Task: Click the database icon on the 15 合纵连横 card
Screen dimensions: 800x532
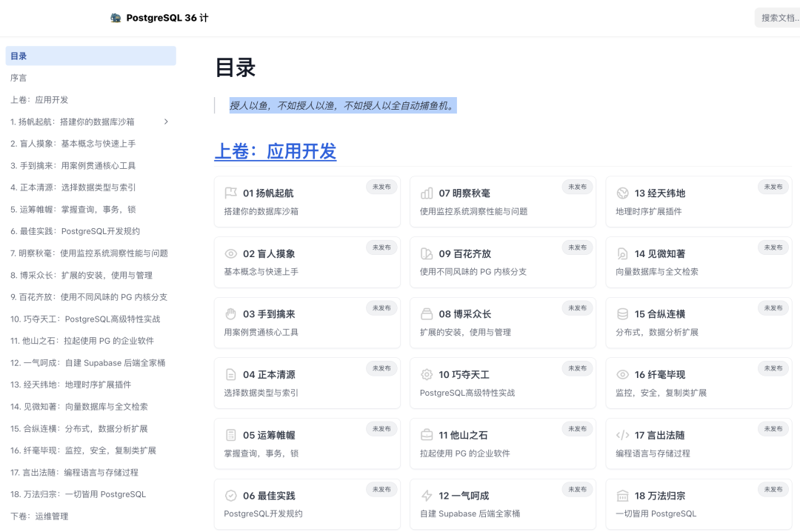Action: tap(622, 314)
